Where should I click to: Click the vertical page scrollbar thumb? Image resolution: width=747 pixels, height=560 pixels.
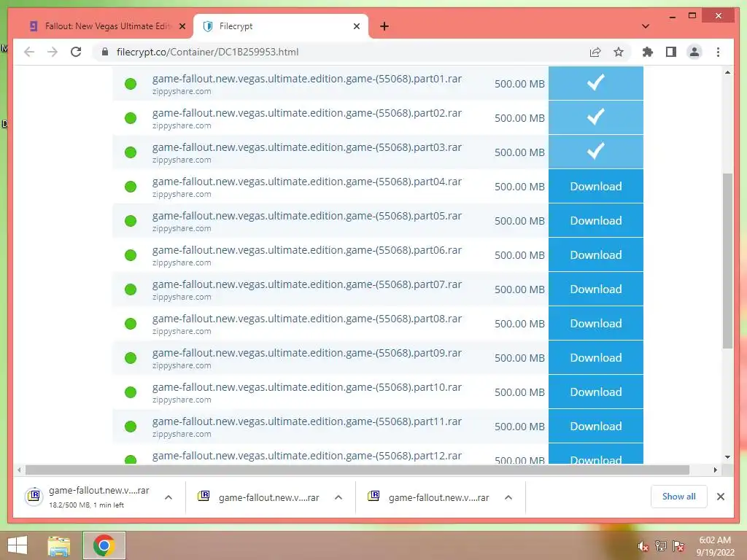click(x=727, y=261)
